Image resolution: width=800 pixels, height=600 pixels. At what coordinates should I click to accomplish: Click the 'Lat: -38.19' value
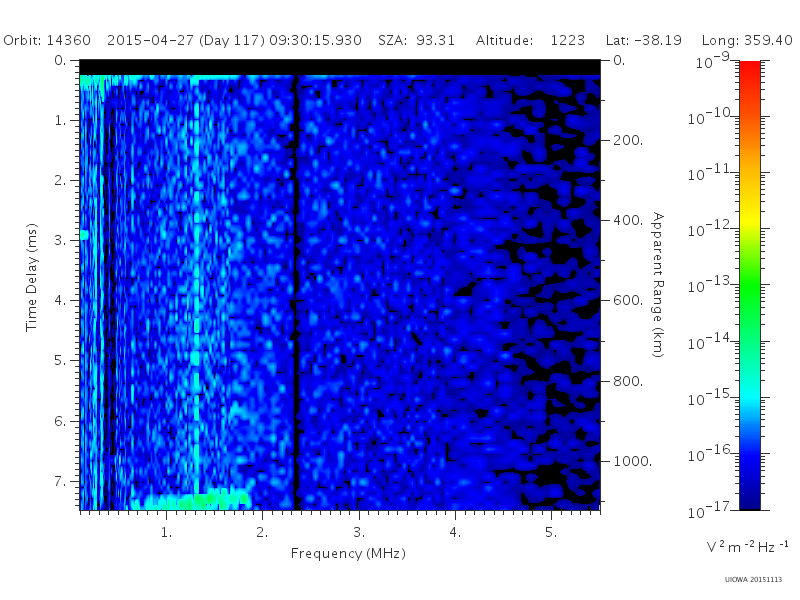click(644, 40)
